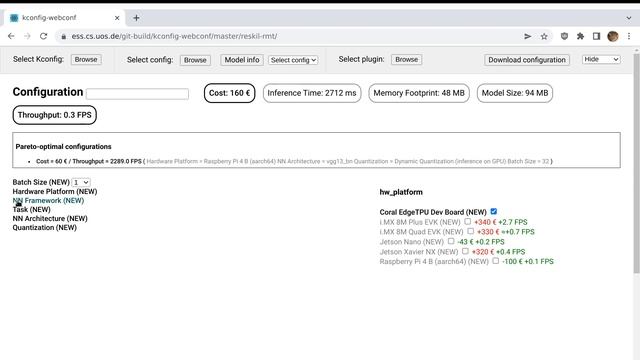Click the Cost: 160 € badge
The image size is (640, 360).
(229, 93)
